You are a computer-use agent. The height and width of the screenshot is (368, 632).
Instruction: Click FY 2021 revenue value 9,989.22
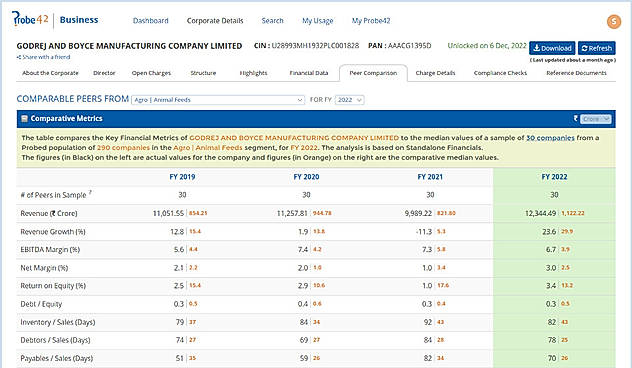coord(418,213)
